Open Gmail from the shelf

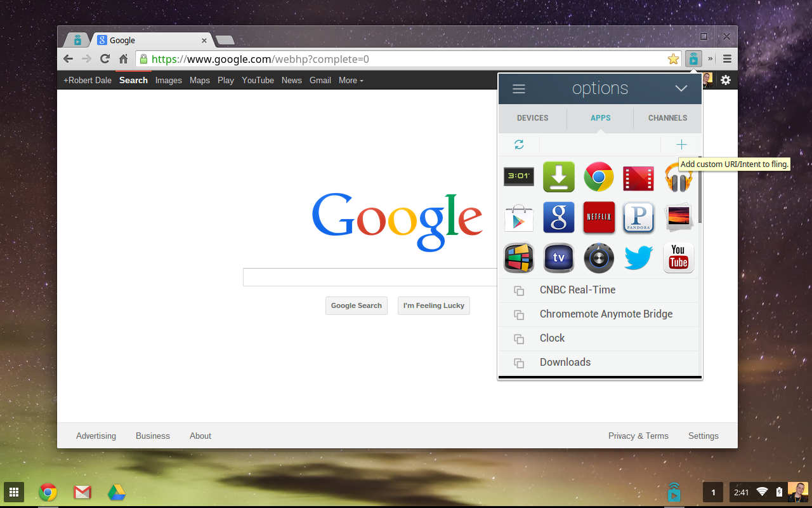82,491
